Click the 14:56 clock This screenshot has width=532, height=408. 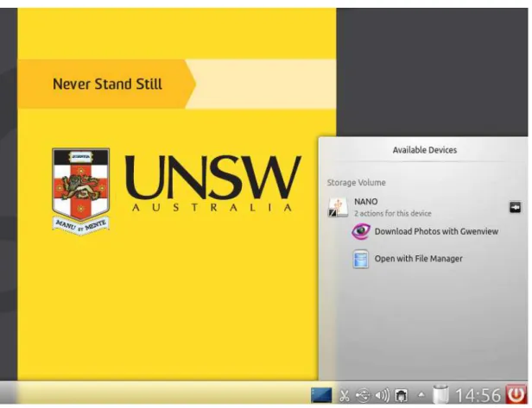point(478,395)
